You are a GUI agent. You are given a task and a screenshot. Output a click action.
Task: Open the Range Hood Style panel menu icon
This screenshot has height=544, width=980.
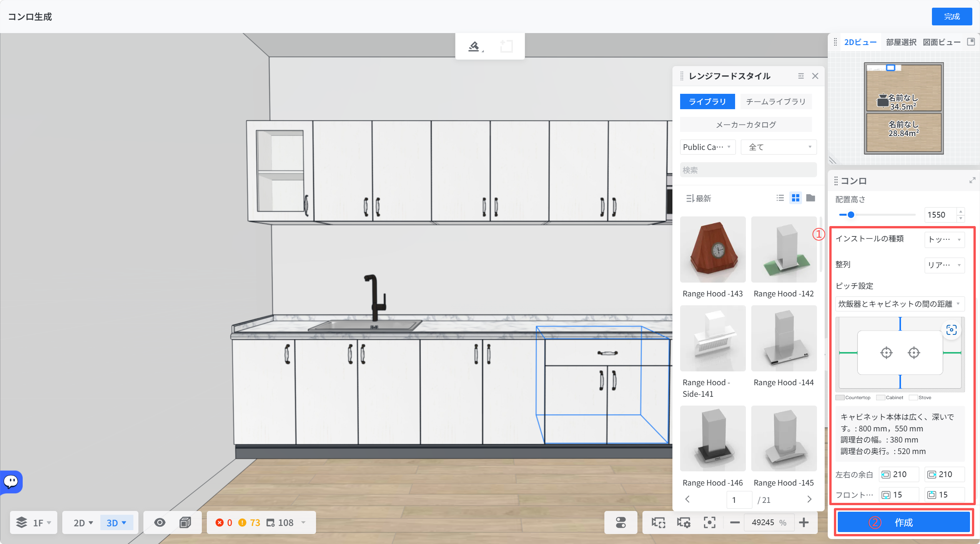[801, 76]
